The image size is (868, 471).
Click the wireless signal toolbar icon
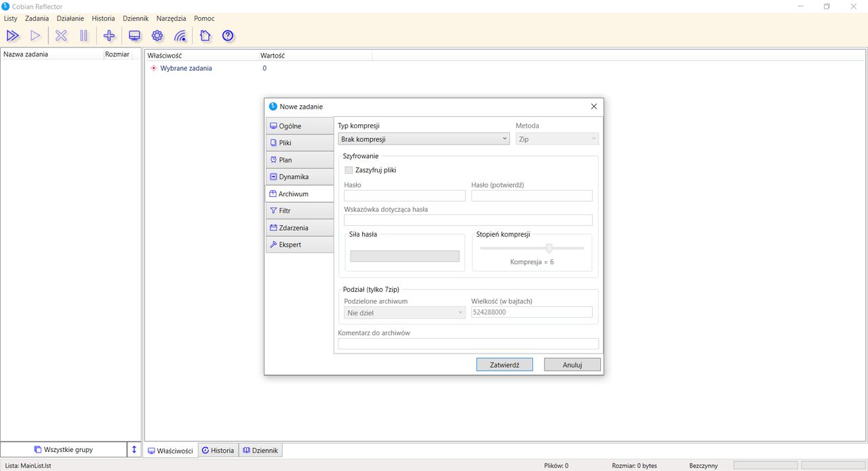(180, 35)
